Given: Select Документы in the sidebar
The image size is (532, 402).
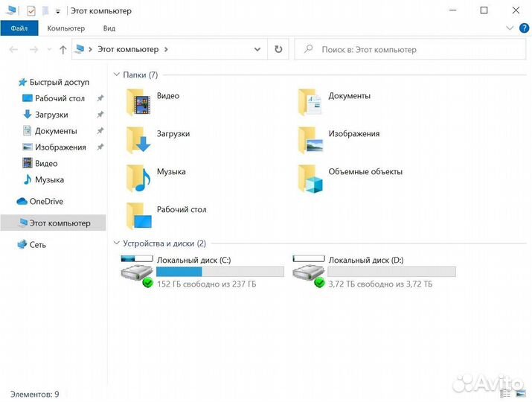Looking at the screenshot, I should click(x=56, y=131).
